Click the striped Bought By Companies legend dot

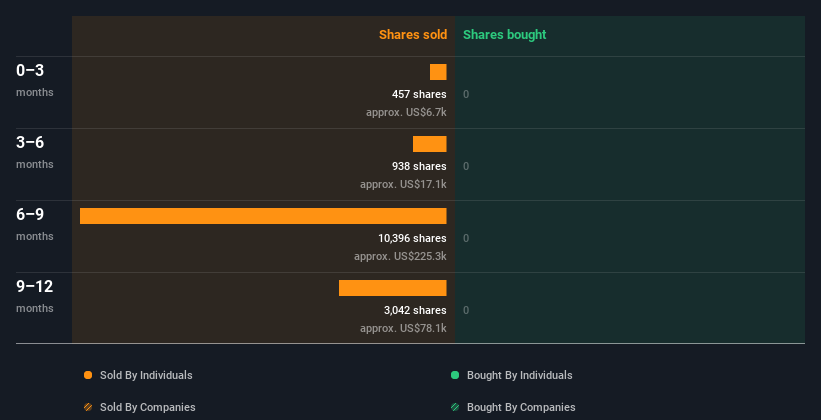[455, 407]
